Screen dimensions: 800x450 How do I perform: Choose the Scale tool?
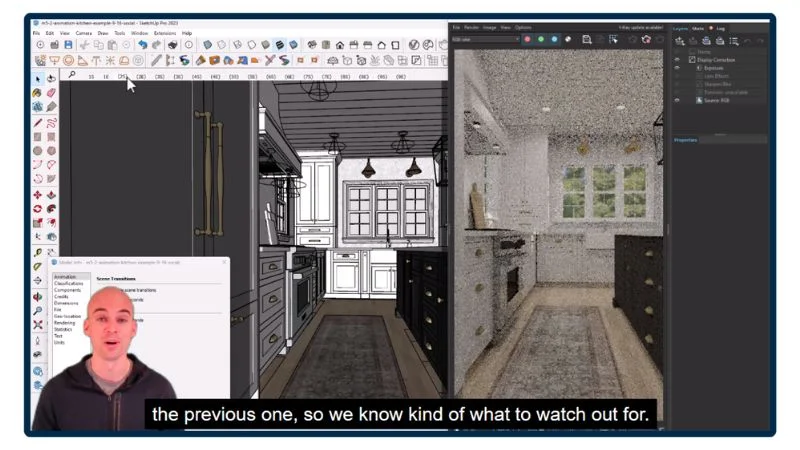click(x=38, y=223)
